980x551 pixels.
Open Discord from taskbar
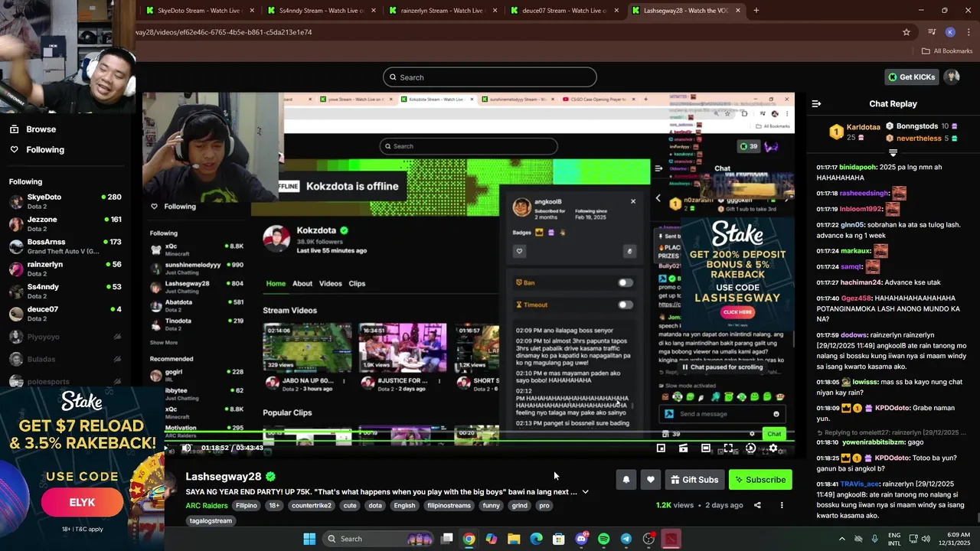click(581, 539)
